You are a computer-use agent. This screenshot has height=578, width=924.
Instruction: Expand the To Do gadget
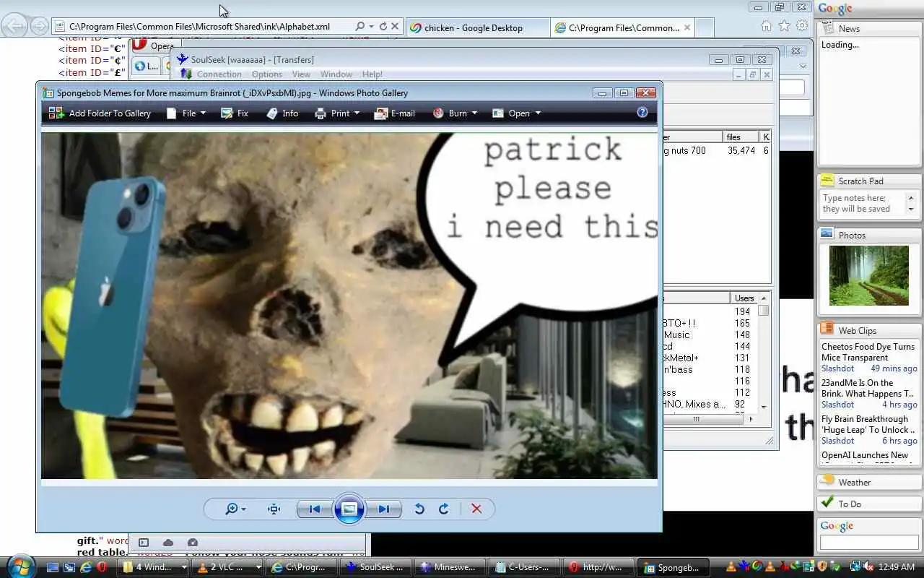[x=869, y=504]
